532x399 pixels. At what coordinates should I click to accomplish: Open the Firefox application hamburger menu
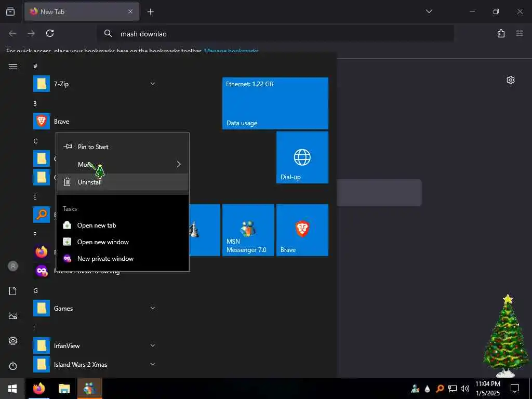pos(520,33)
